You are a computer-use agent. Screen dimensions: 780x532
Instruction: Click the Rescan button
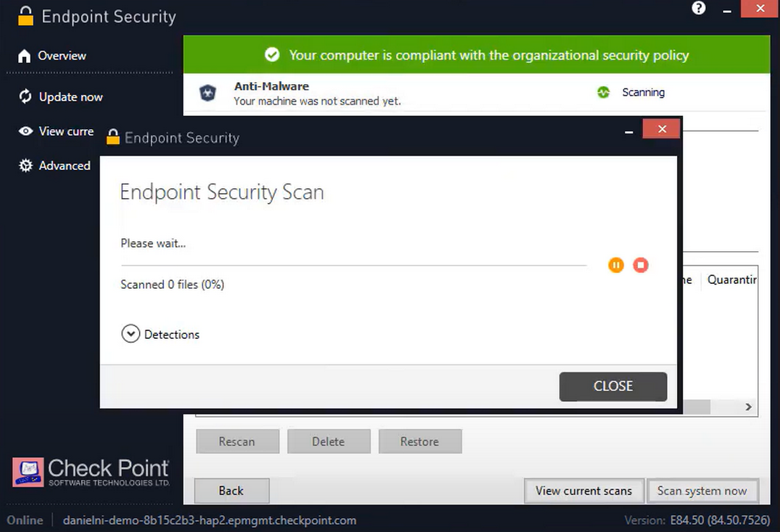click(x=238, y=441)
